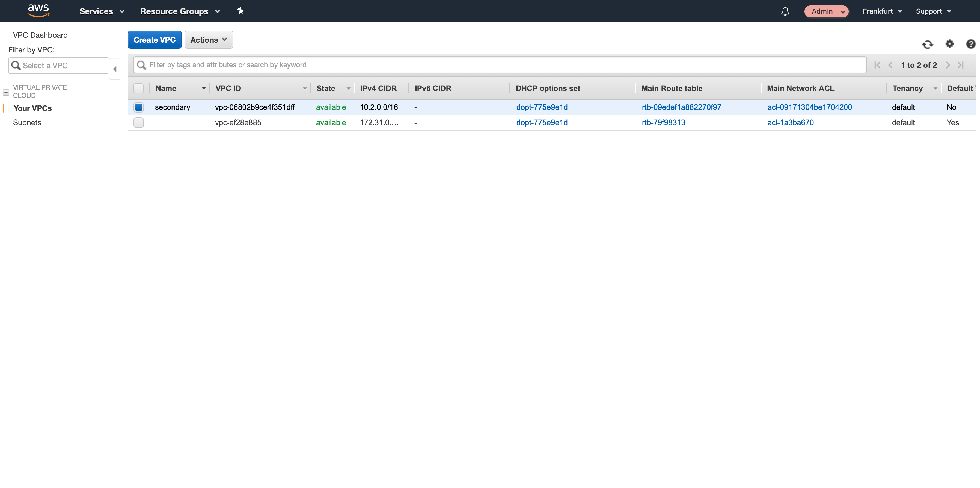Uncheck the secondary VPC row checkbox

(x=138, y=107)
